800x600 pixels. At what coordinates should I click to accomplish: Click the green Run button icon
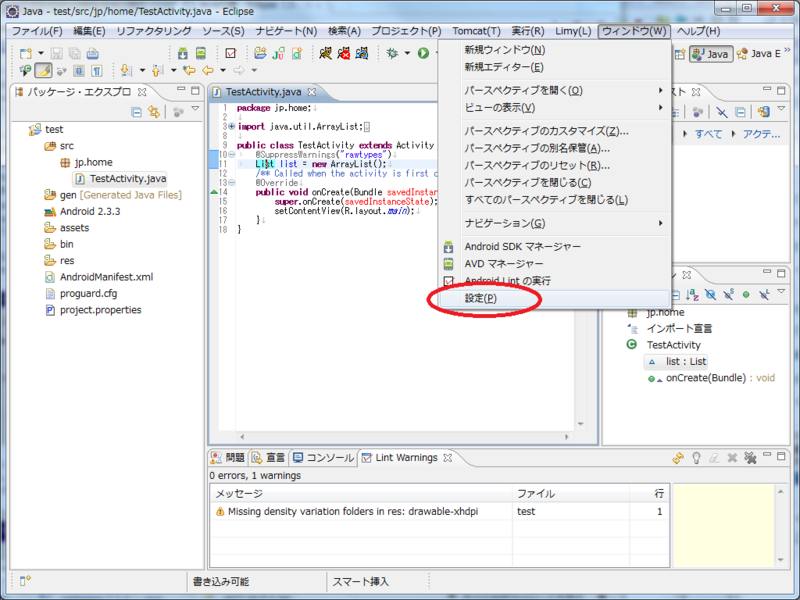coord(423,53)
